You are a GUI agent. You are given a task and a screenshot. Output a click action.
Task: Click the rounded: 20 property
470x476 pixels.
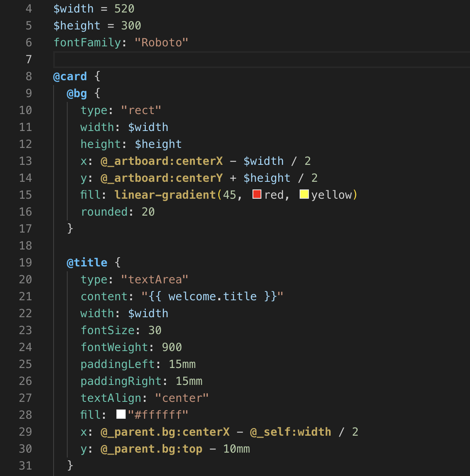[x=118, y=212]
